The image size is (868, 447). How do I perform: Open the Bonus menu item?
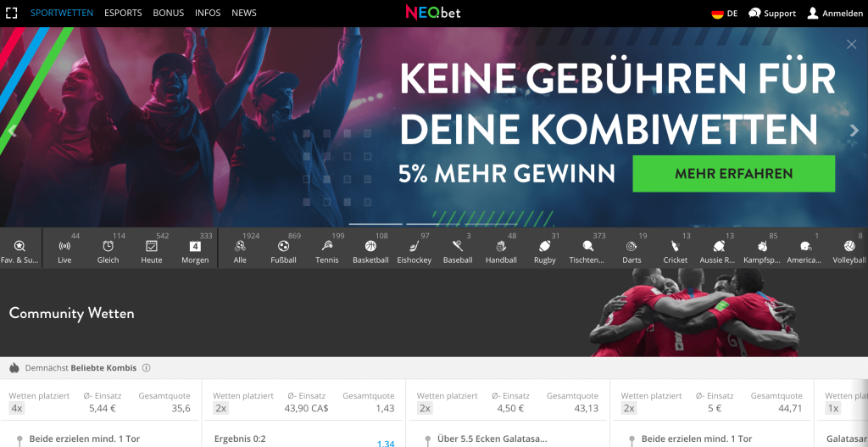(169, 13)
